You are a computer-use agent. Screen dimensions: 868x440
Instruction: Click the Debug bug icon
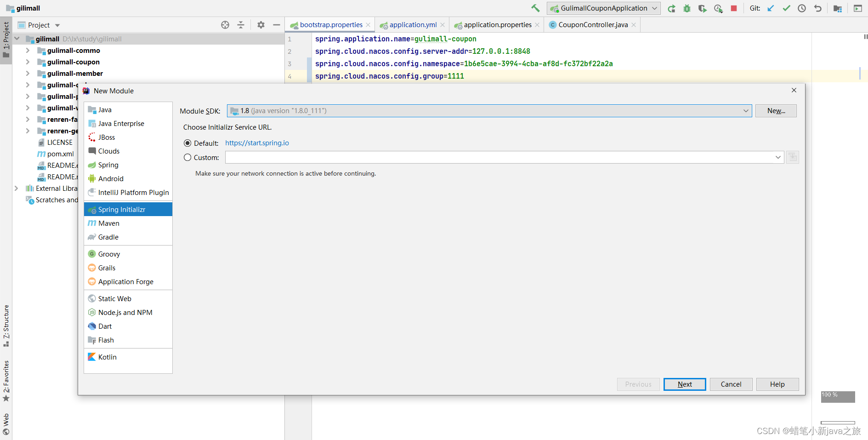coord(687,8)
